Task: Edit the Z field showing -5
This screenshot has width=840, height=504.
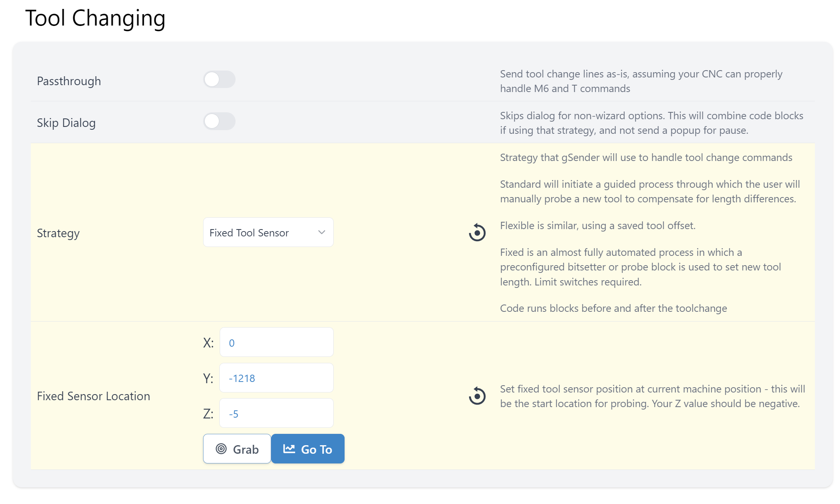Action: [x=276, y=413]
